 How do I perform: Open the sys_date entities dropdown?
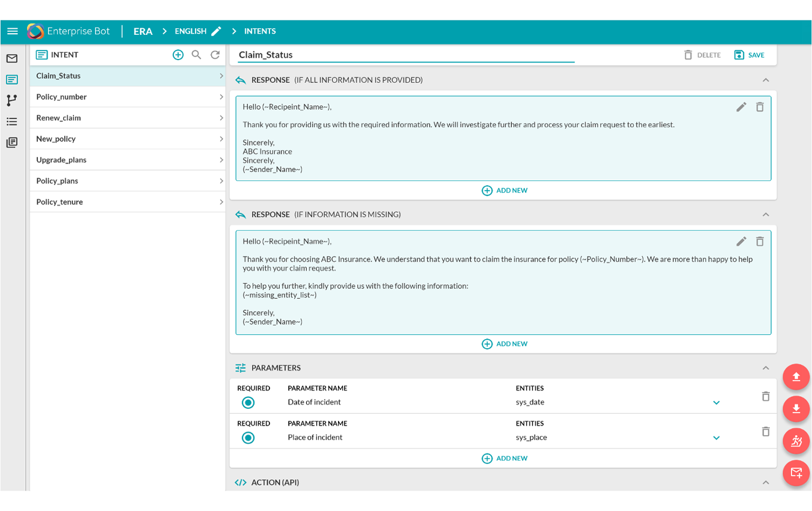[716, 402]
